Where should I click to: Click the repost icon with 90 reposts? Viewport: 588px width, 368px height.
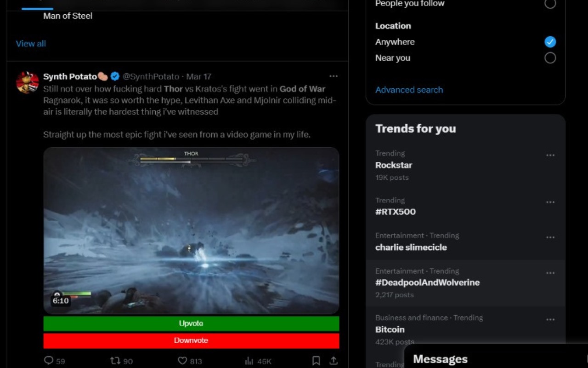click(x=115, y=361)
